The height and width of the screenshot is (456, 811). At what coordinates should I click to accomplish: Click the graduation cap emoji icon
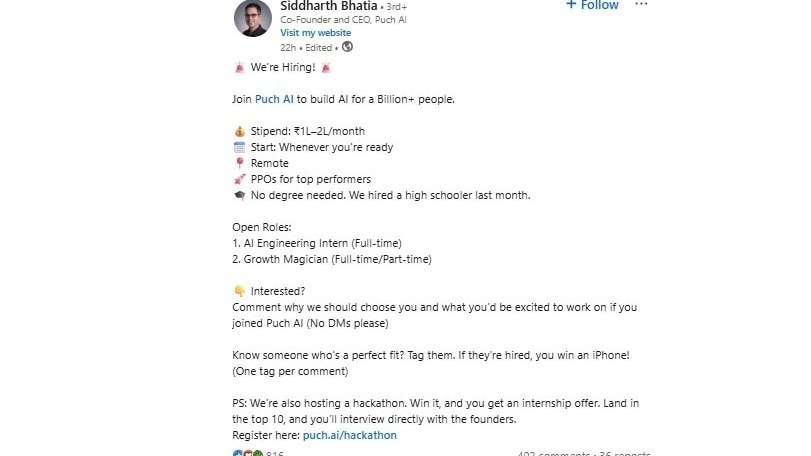[x=239, y=195]
